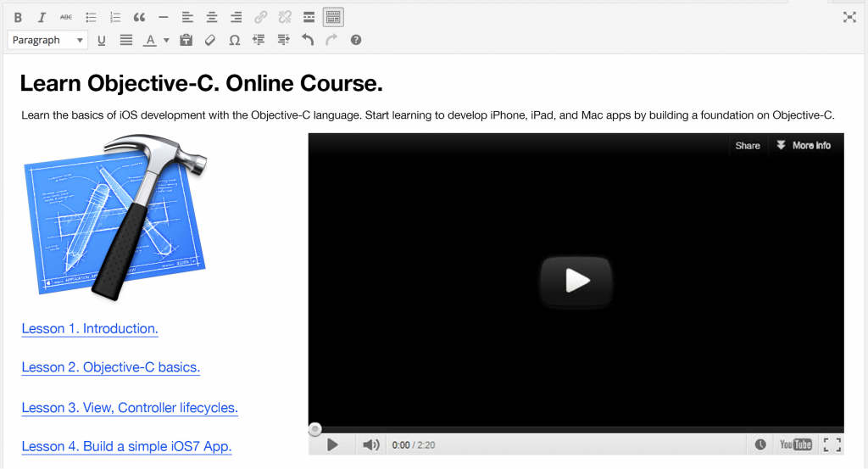Decrease the indent

[259, 40]
